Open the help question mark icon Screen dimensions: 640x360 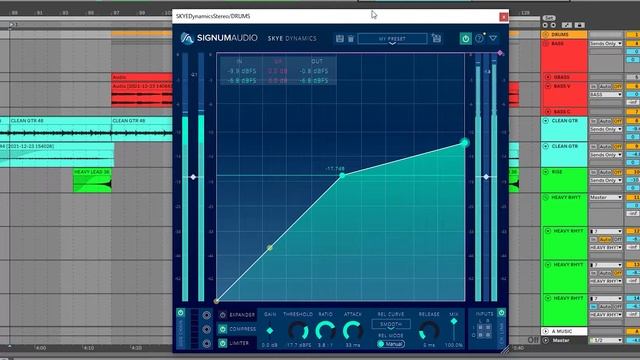[x=479, y=38]
